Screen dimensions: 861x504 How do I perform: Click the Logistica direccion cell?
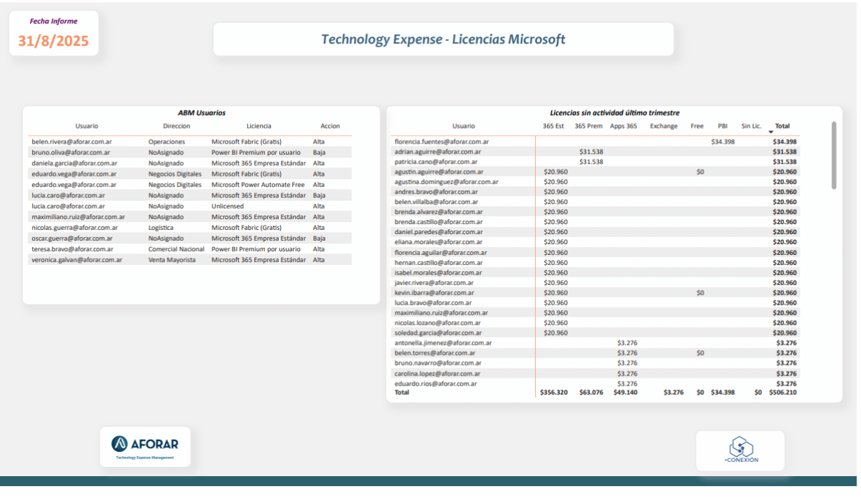pos(161,228)
